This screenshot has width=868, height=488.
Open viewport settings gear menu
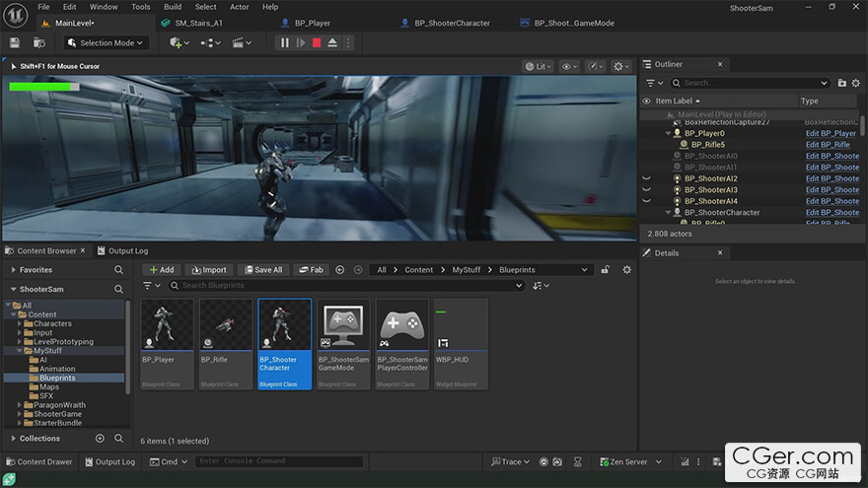[621, 66]
